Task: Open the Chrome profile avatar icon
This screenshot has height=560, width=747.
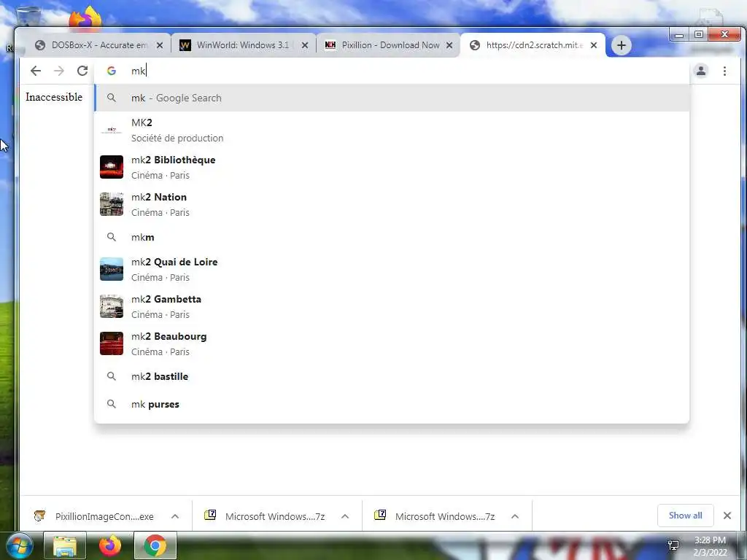Action: [x=701, y=71]
